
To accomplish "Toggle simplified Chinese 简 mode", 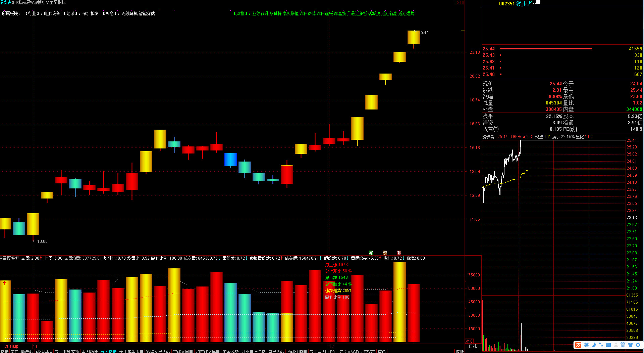I will (623, 345).
